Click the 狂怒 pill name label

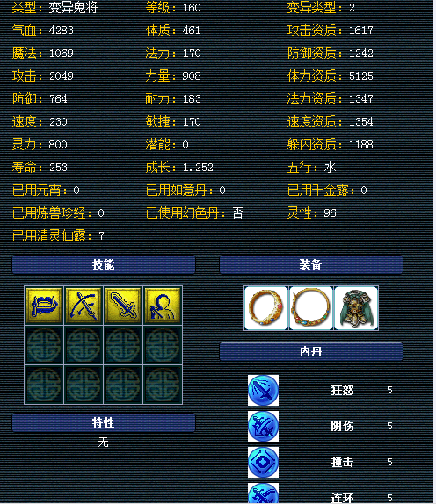click(342, 390)
